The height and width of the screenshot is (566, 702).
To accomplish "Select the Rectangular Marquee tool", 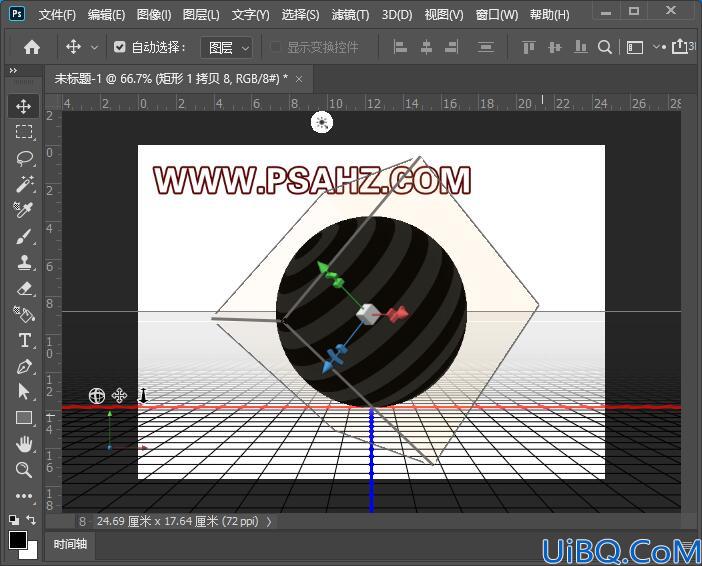I will tap(23, 132).
